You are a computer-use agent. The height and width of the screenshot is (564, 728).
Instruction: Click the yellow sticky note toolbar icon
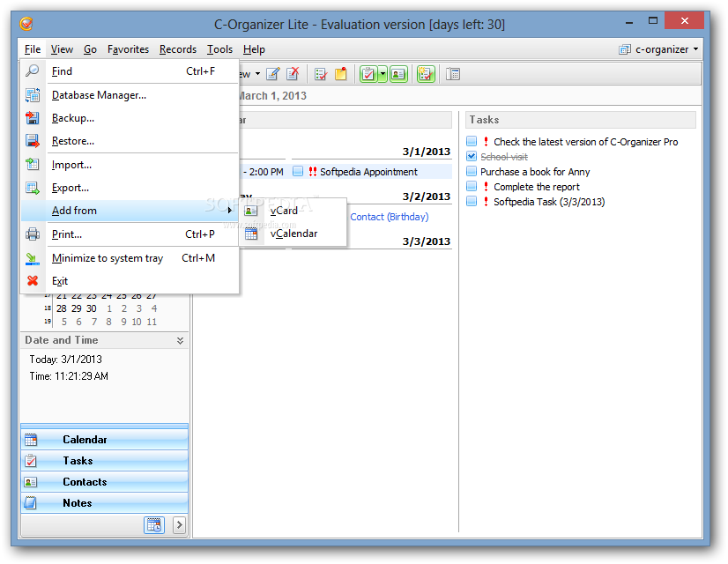pos(341,74)
